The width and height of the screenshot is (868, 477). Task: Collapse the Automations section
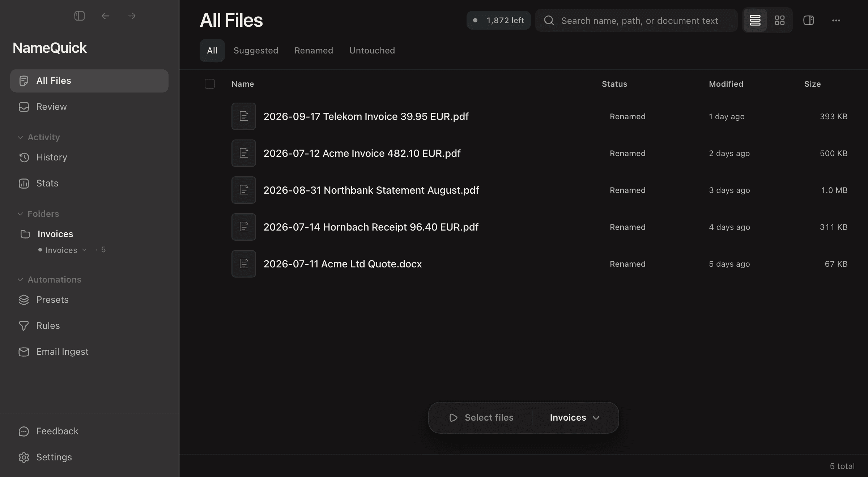(50, 280)
